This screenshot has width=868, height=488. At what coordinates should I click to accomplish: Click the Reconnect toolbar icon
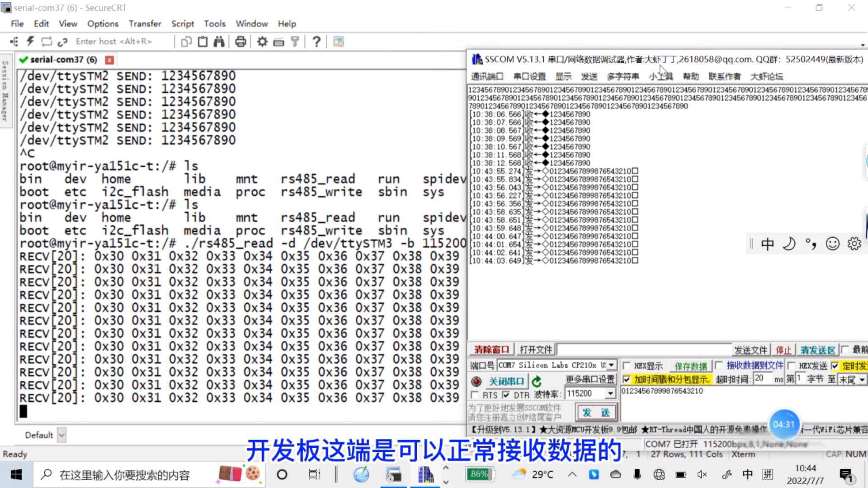click(47, 42)
